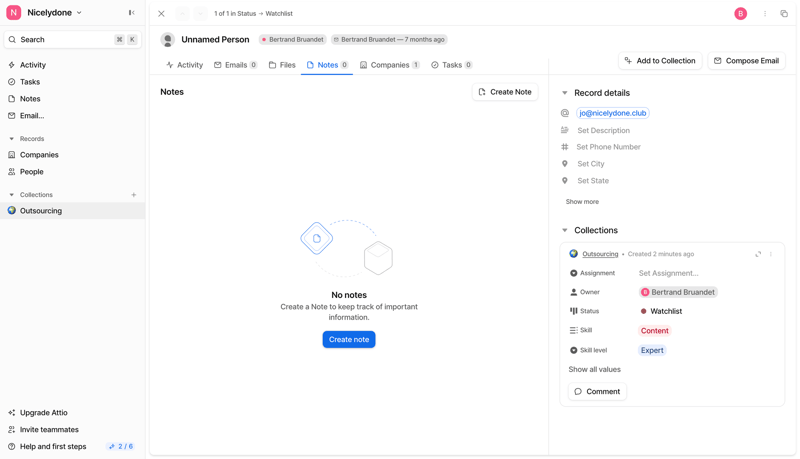Click the Content skill tag
Image resolution: width=800 pixels, height=459 pixels.
pos(655,330)
